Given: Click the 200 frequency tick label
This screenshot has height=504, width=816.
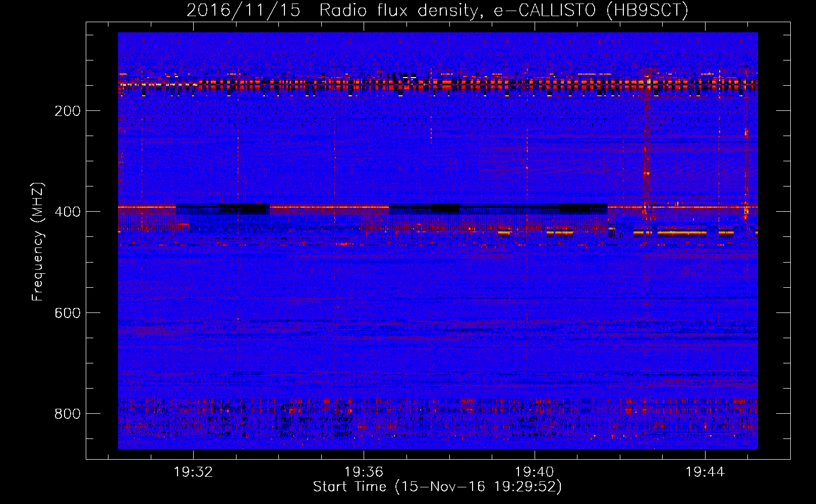Looking at the screenshot, I should [x=68, y=111].
